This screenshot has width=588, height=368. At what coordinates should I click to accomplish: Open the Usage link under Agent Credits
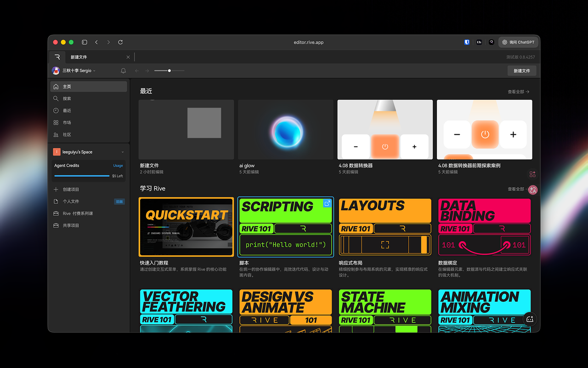point(118,166)
